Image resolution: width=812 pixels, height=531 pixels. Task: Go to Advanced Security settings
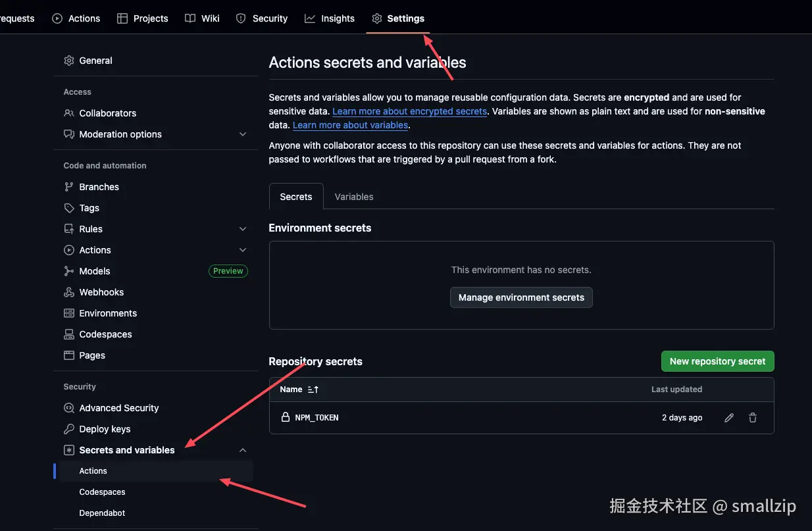pyautogui.click(x=118, y=408)
